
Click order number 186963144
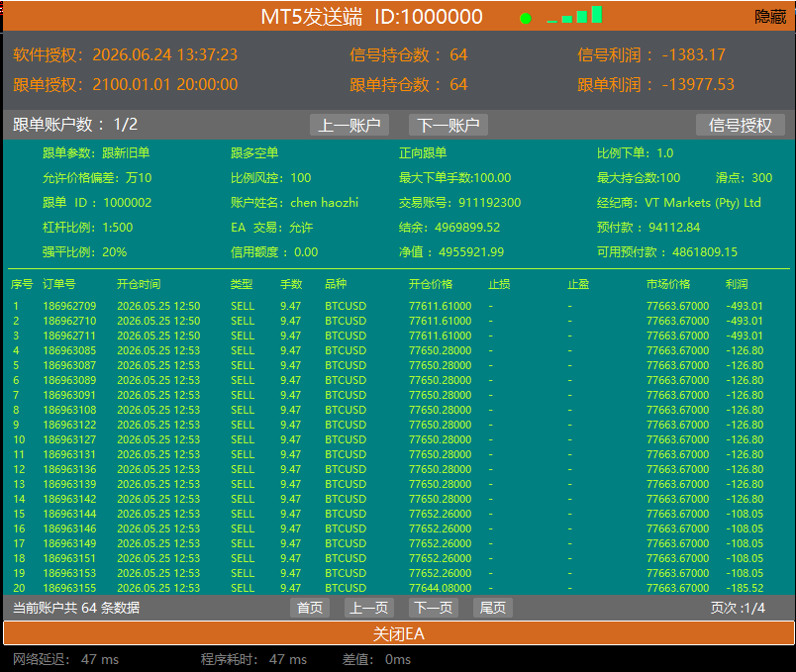69,514
